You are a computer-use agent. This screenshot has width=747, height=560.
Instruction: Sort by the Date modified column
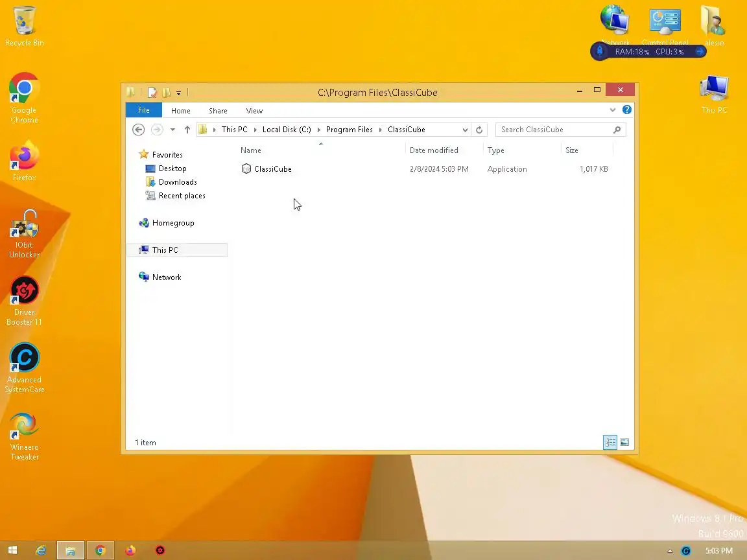coord(444,150)
